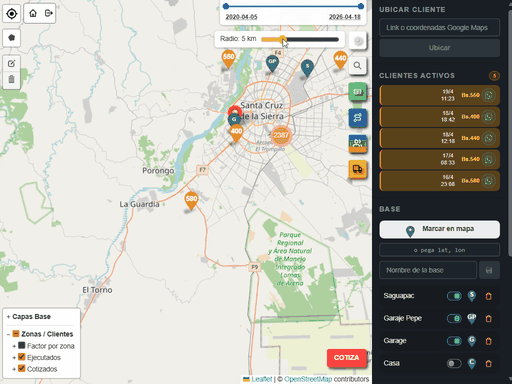Select the 19/4 11:23 client card
This screenshot has height=384, width=512.
pyautogui.click(x=439, y=95)
